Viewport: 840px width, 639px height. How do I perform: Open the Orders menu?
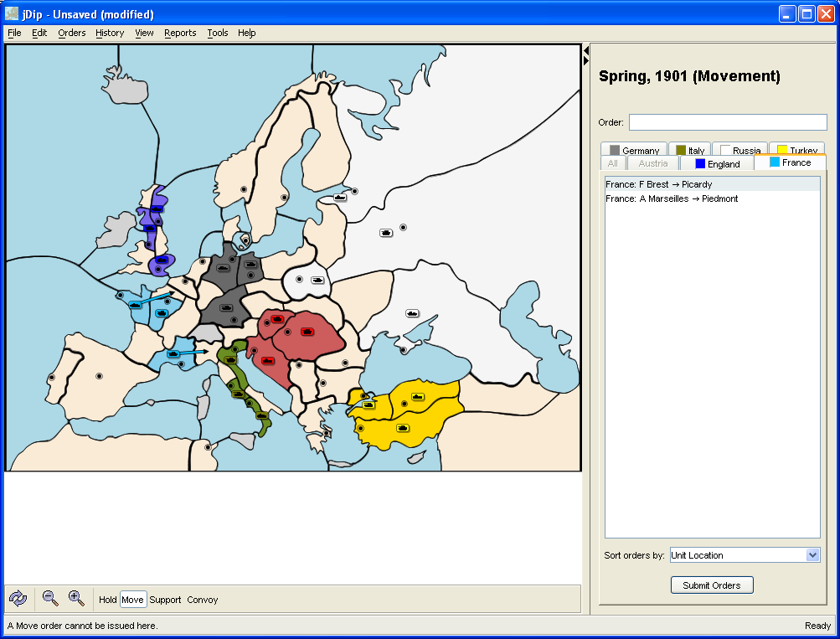point(72,33)
